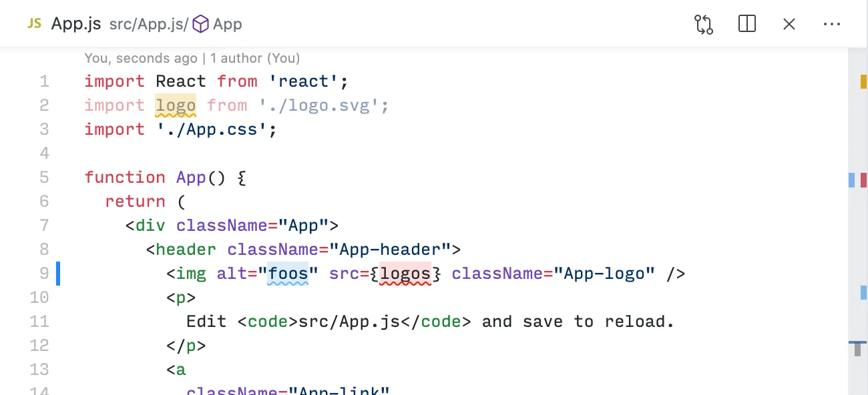This screenshot has width=868, height=395.
Task: Click line number 5 in the gutter
Action: [44, 177]
